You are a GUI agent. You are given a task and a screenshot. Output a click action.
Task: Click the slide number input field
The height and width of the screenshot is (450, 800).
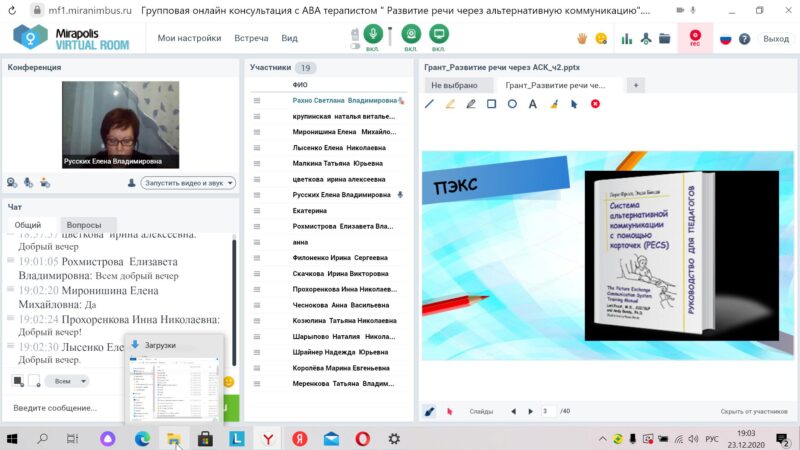pyautogui.click(x=548, y=411)
